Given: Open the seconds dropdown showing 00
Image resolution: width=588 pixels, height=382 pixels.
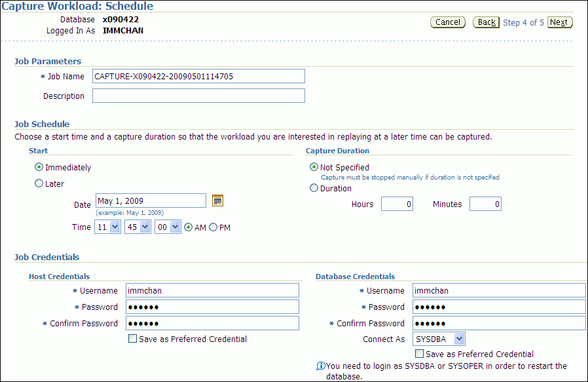Looking at the screenshot, I should pyautogui.click(x=168, y=227).
